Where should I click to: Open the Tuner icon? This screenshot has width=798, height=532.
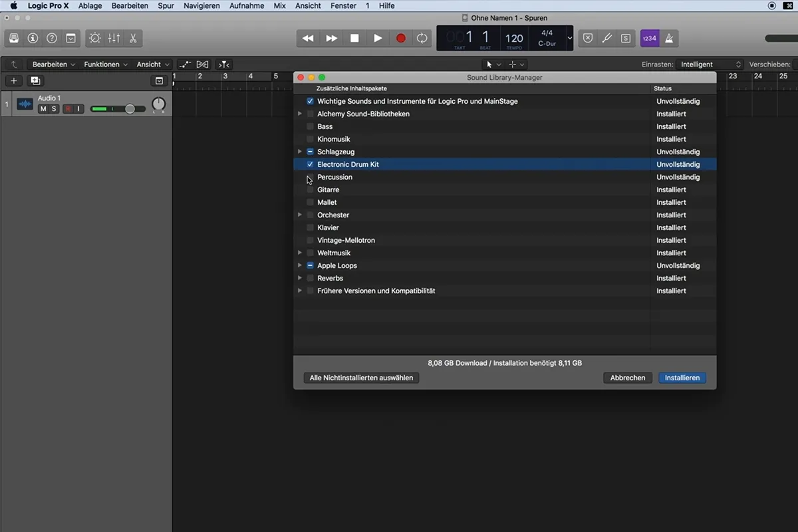click(606, 38)
